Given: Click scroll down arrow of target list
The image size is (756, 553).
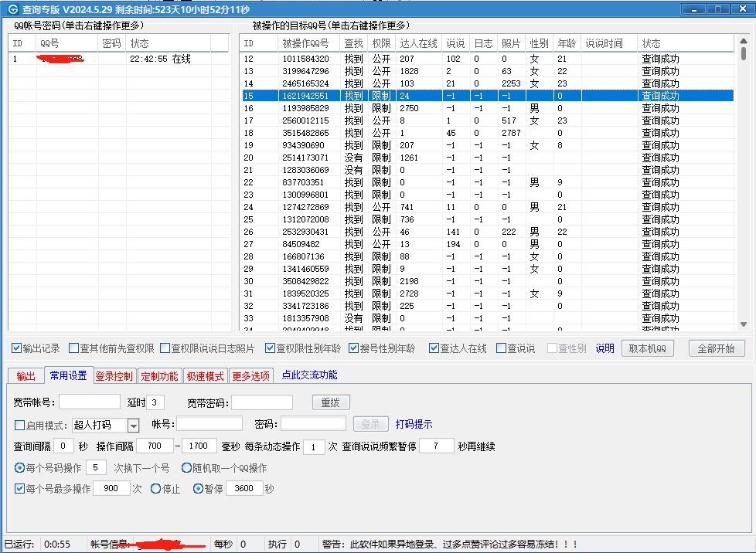Looking at the screenshot, I should tap(744, 324).
